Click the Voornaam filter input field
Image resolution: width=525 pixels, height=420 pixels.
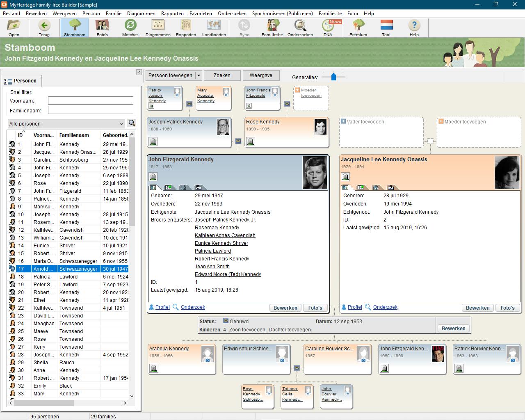(90, 100)
